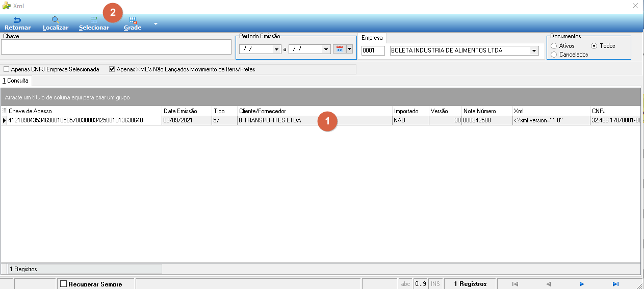Viewport: 644px width, 289px height.
Task: Go to previous record navigation button
Action: 549,284
